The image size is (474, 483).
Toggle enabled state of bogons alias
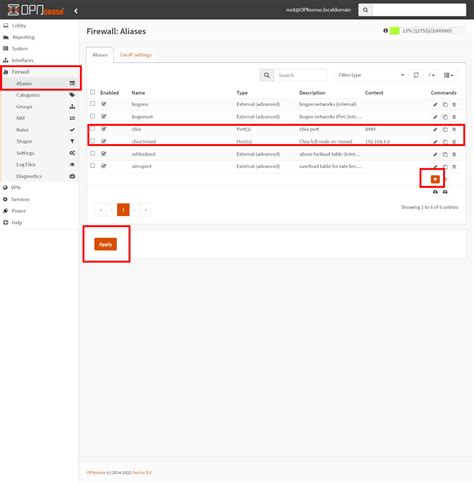(104, 104)
